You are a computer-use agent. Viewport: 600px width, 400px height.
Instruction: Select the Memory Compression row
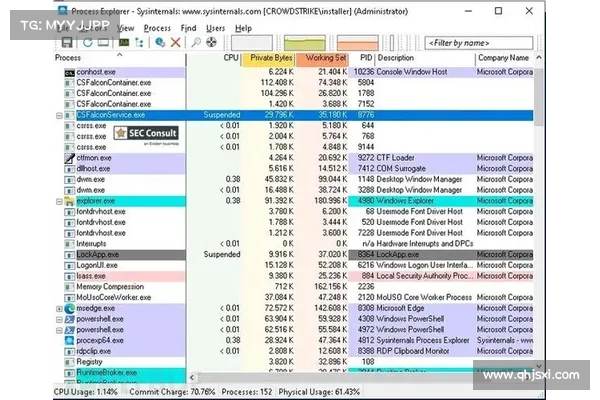click(294, 286)
